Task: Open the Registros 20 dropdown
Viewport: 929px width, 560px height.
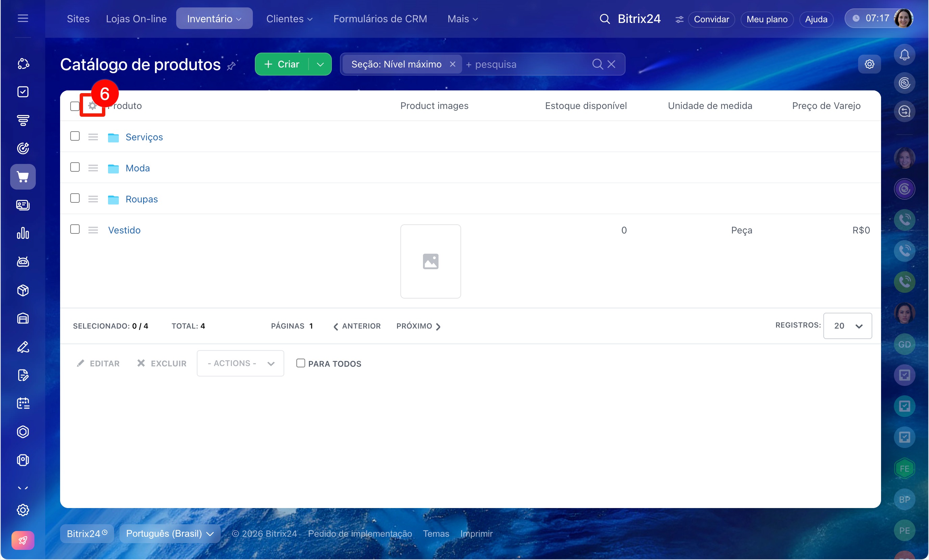Action: 847,326
